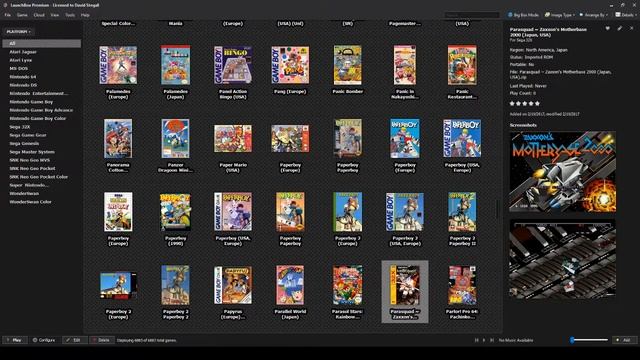Viewport: 640px width, 360px height.
Task: Focus the search field
Action: coord(471,15)
